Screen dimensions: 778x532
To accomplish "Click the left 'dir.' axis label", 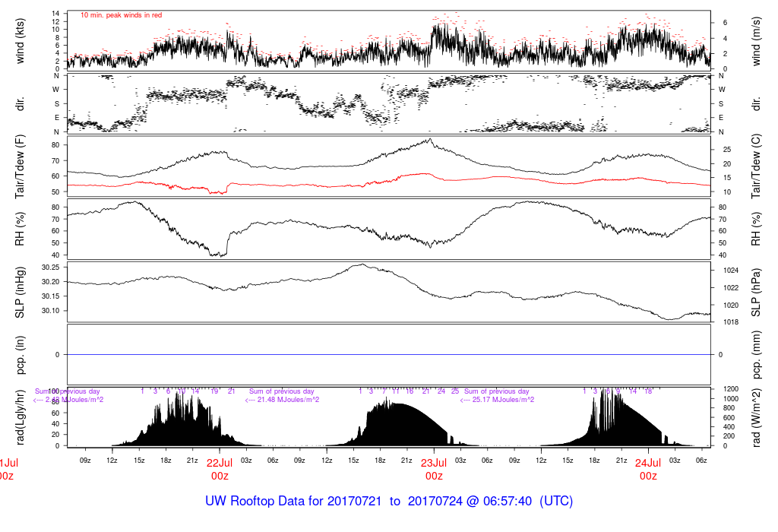I will [20, 103].
